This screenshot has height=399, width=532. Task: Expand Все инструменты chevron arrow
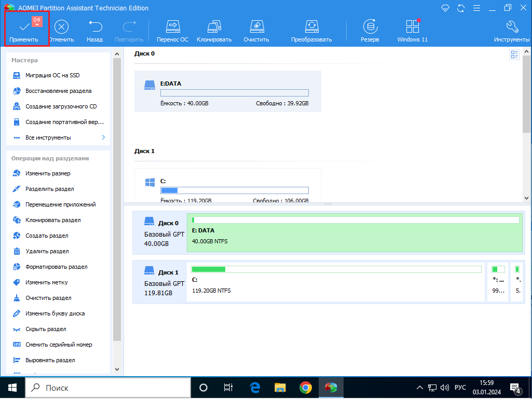pyautogui.click(x=103, y=137)
